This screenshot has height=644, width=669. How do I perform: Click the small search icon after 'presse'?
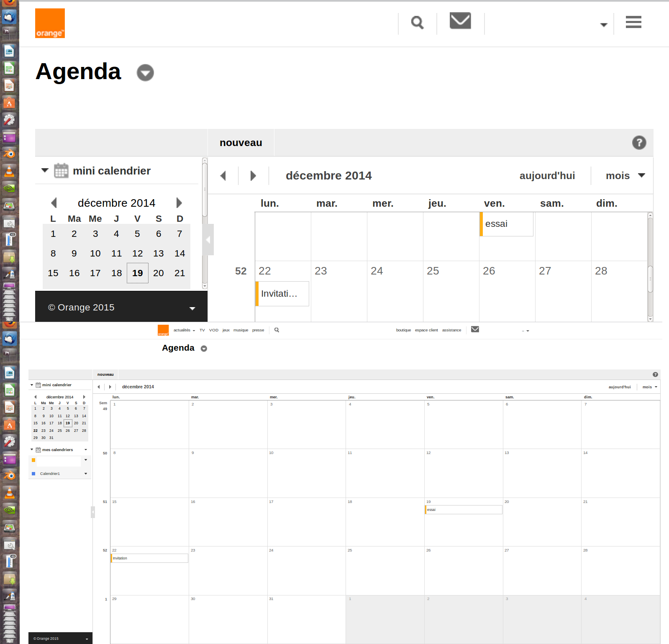(277, 330)
